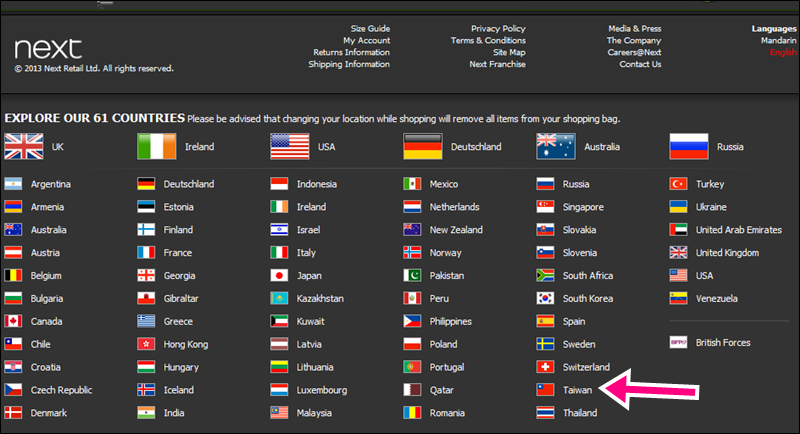Click the South Korea flag icon
The width and height of the screenshot is (800, 434).
545,298
